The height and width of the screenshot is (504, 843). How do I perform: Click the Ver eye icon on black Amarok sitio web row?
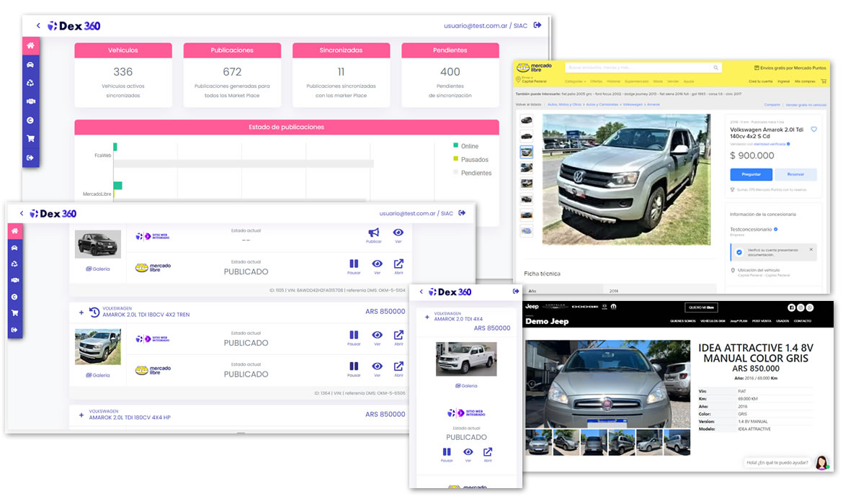click(398, 233)
